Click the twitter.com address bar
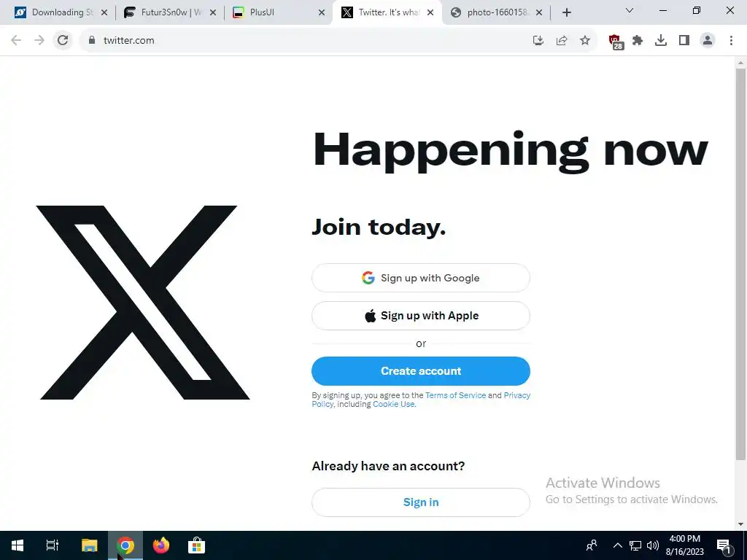Image resolution: width=747 pixels, height=560 pixels. click(x=305, y=41)
